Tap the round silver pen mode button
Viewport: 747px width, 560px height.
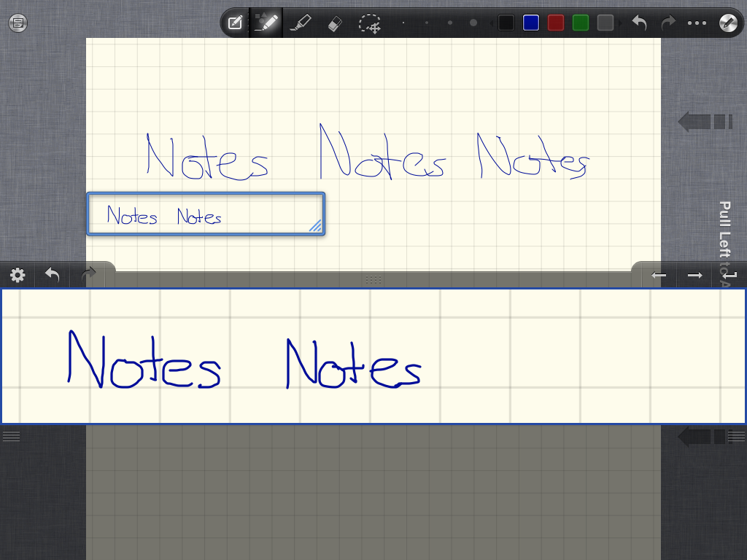coord(729,23)
